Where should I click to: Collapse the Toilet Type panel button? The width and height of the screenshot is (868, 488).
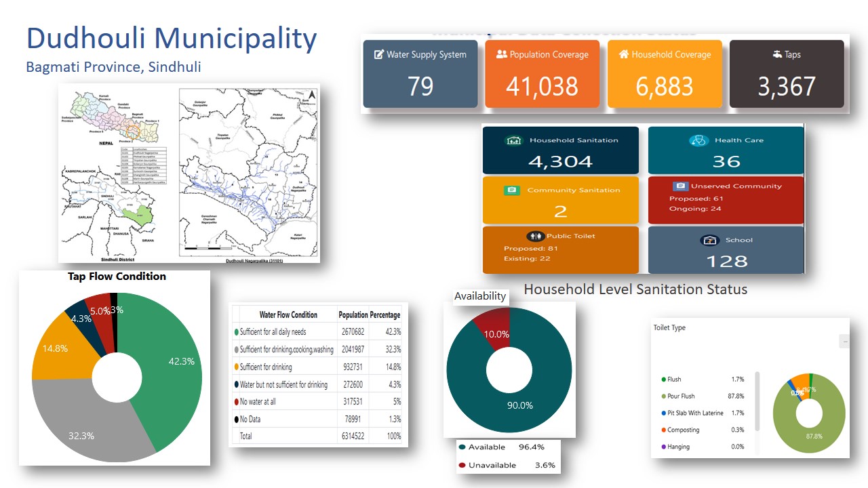pyautogui.click(x=844, y=342)
